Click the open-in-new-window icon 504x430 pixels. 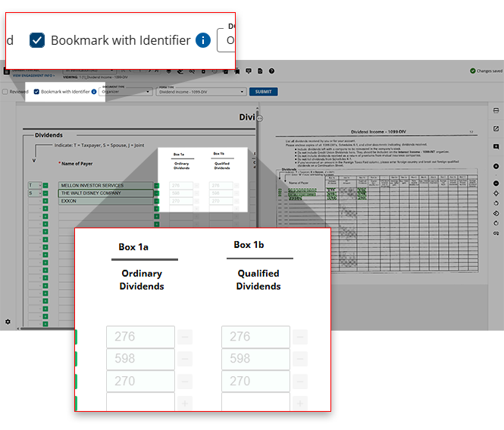(496, 129)
